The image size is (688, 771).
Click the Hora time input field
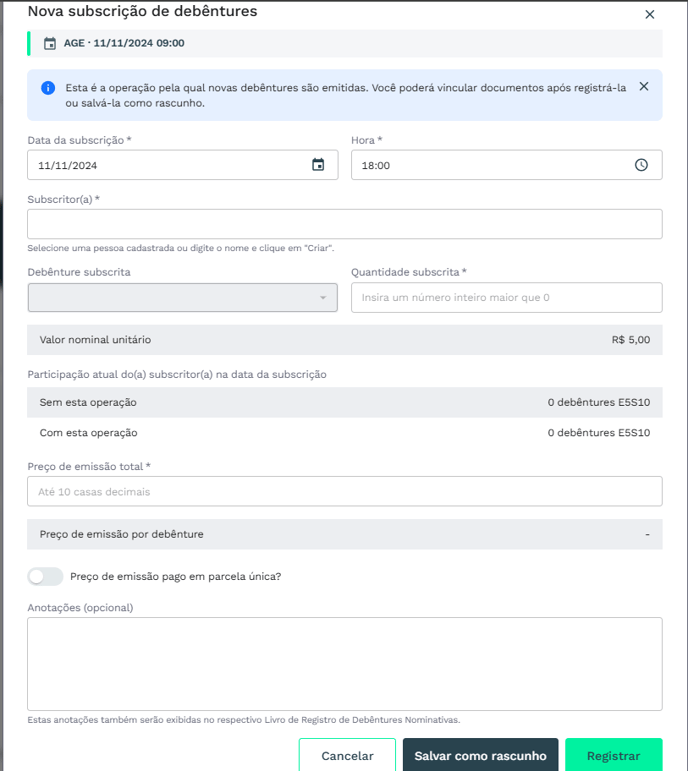490,165
